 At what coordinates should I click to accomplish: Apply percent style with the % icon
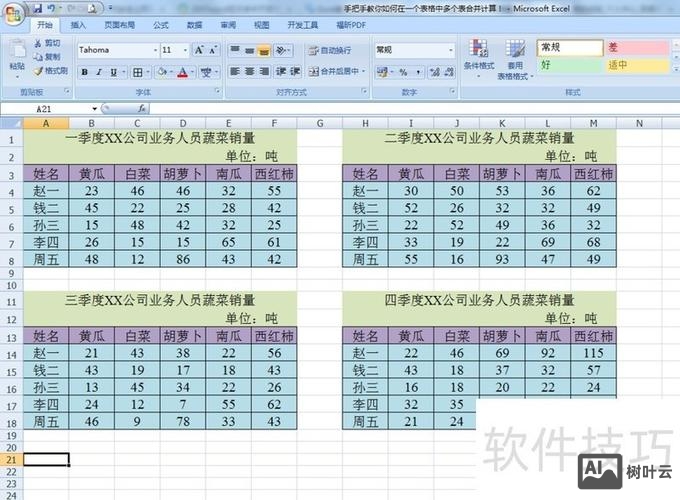click(x=403, y=72)
